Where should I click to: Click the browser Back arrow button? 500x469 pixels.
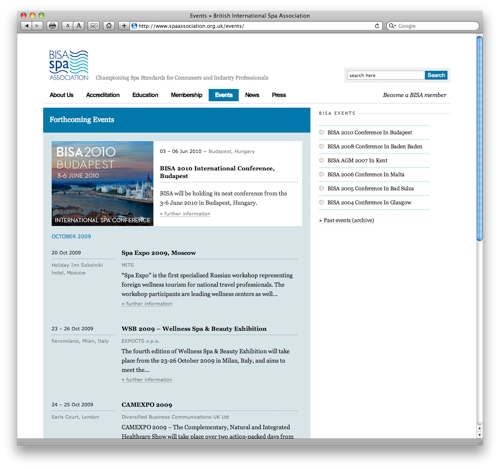tap(27, 26)
